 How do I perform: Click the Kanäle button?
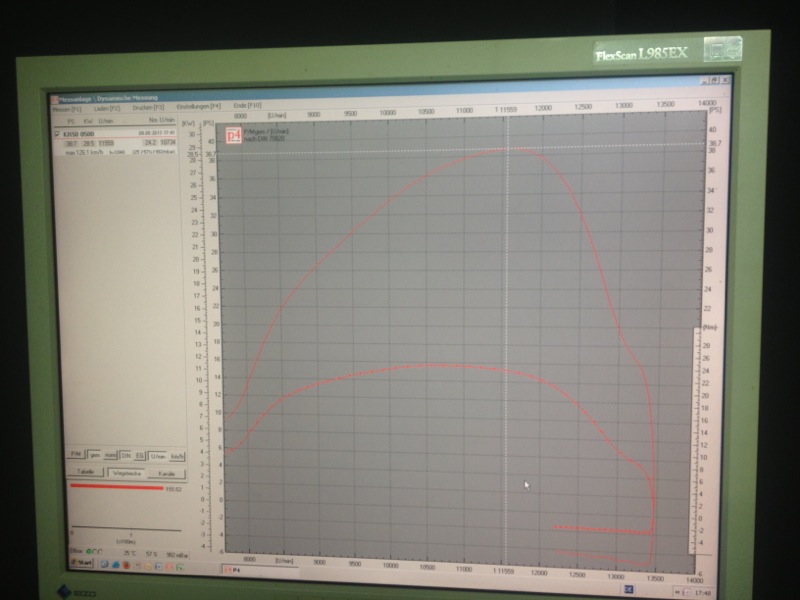[167, 472]
